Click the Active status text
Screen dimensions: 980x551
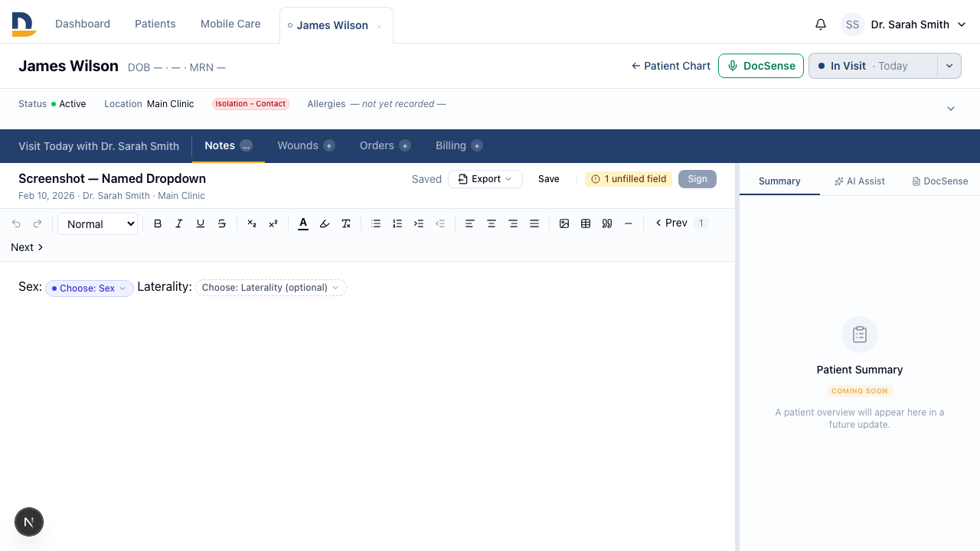(73, 104)
